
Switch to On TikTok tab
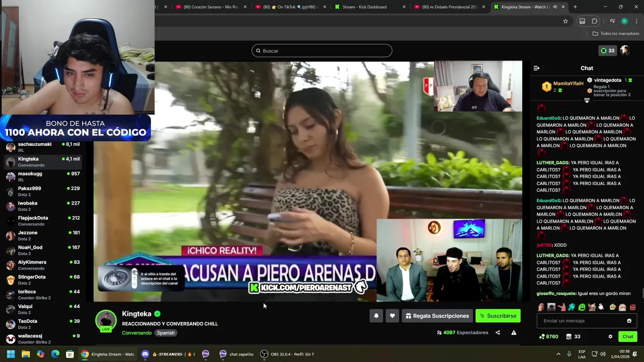pos(290,7)
